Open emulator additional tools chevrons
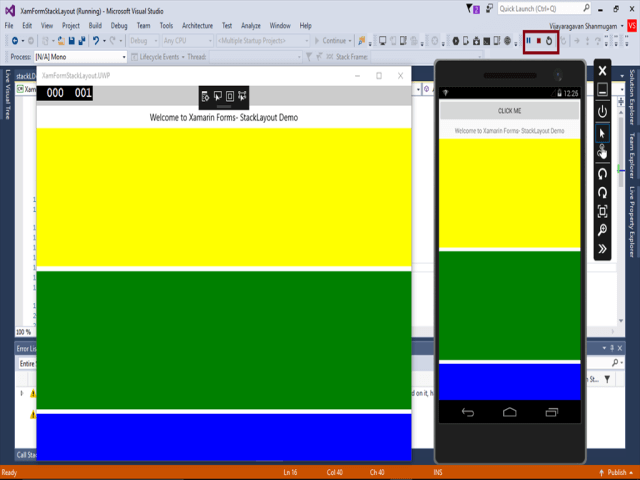 [x=602, y=249]
